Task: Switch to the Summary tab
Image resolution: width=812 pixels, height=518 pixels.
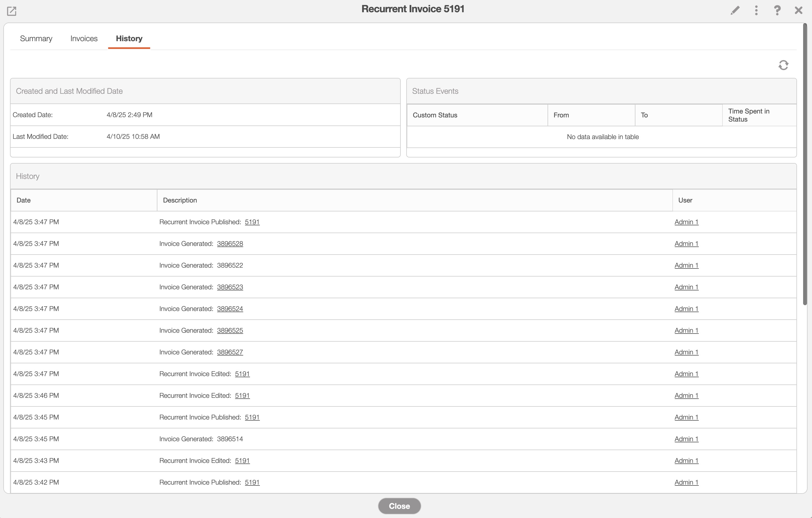Action: click(x=36, y=38)
